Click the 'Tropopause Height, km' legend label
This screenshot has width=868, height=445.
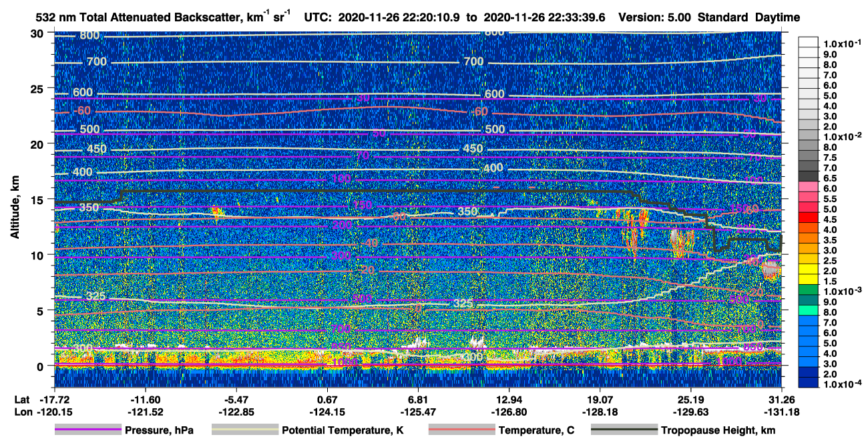(718, 431)
